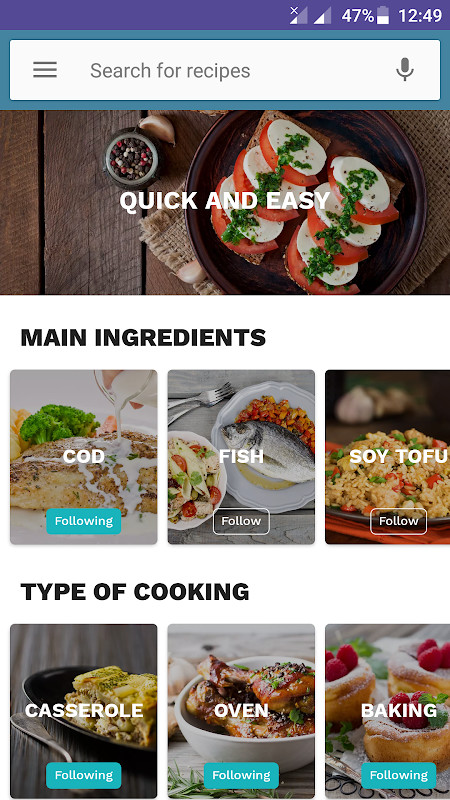Select the Main Ingredients section heading
The width and height of the screenshot is (450, 800).
tap(143, 338)
